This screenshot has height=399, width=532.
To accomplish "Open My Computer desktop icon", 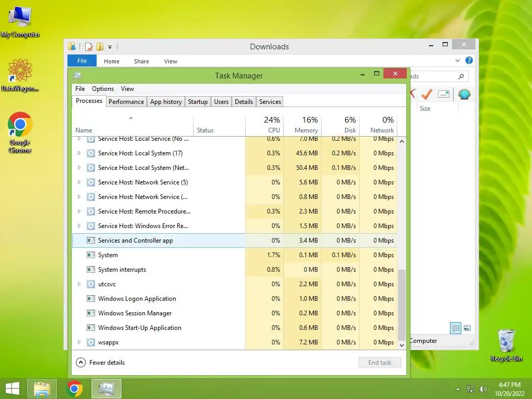I will point(20,21).
